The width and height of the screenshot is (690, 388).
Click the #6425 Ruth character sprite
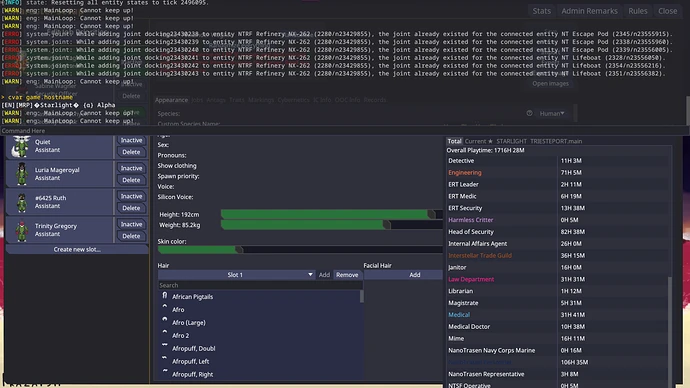pos(21,202)
